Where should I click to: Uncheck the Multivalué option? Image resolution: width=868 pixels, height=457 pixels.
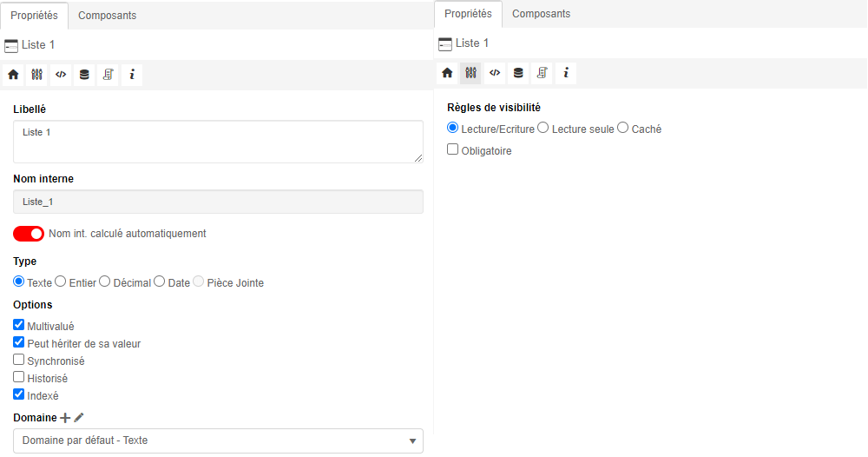[19, 325]
